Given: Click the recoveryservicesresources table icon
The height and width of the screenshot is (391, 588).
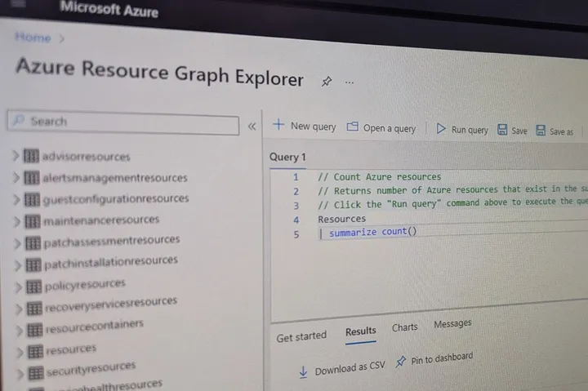Looking at the screenshot, I should (x=34, y=309).
